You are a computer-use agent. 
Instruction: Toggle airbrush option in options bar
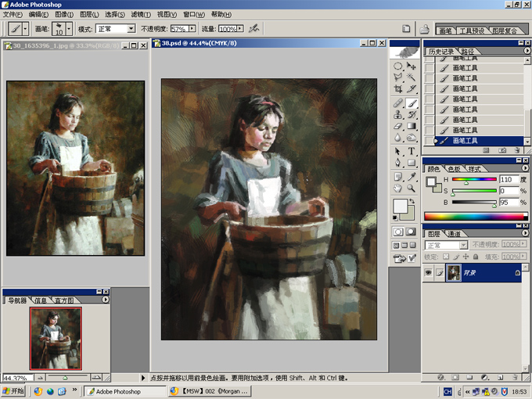(253, 28)
